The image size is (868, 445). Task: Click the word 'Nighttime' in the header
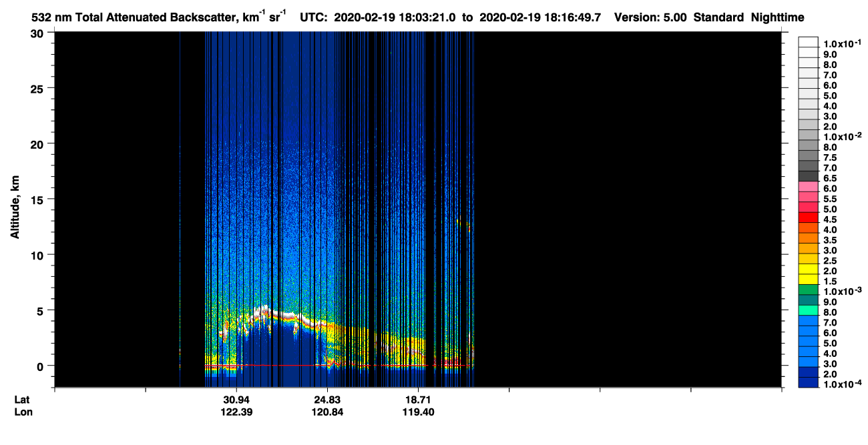(x=779, y=18)
